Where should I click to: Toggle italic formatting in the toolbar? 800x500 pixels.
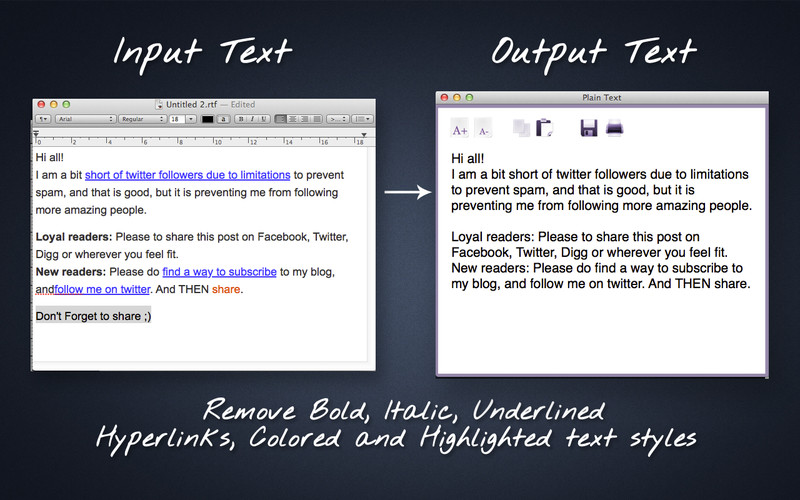pyautogui.click(x=252, y=119)
